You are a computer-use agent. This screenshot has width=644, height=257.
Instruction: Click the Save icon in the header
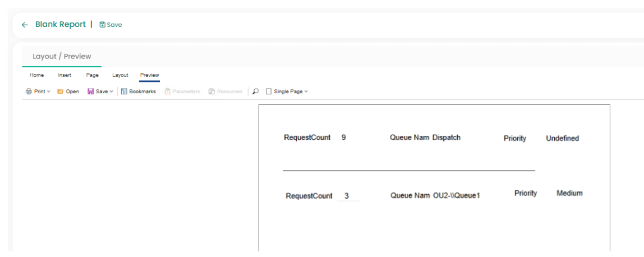tap(103, 25)
